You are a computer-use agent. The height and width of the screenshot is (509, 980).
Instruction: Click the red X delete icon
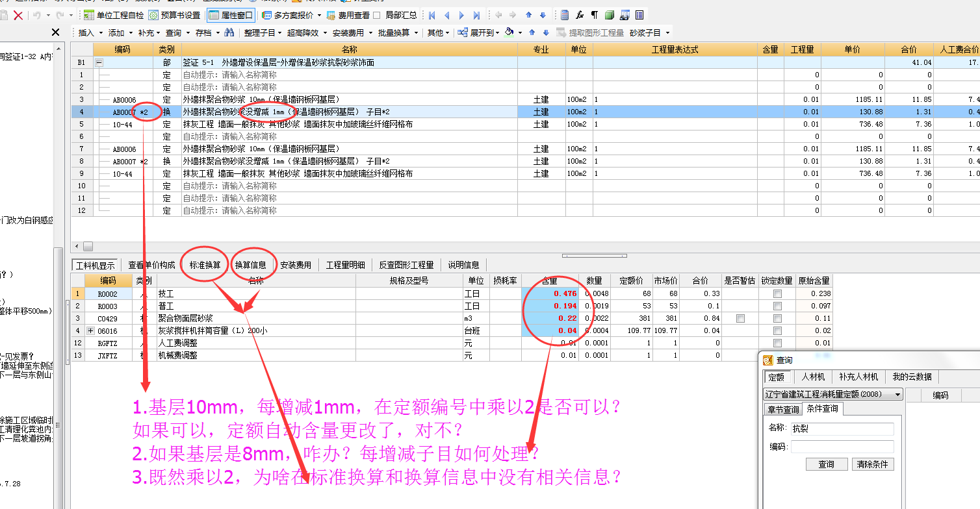click(x=18, y=15)
